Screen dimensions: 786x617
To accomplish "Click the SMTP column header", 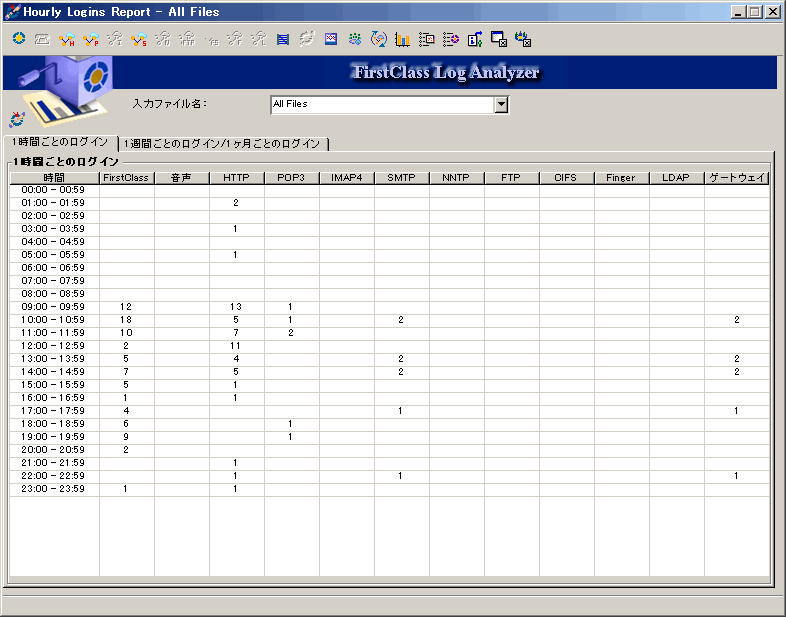I will 401,178.
